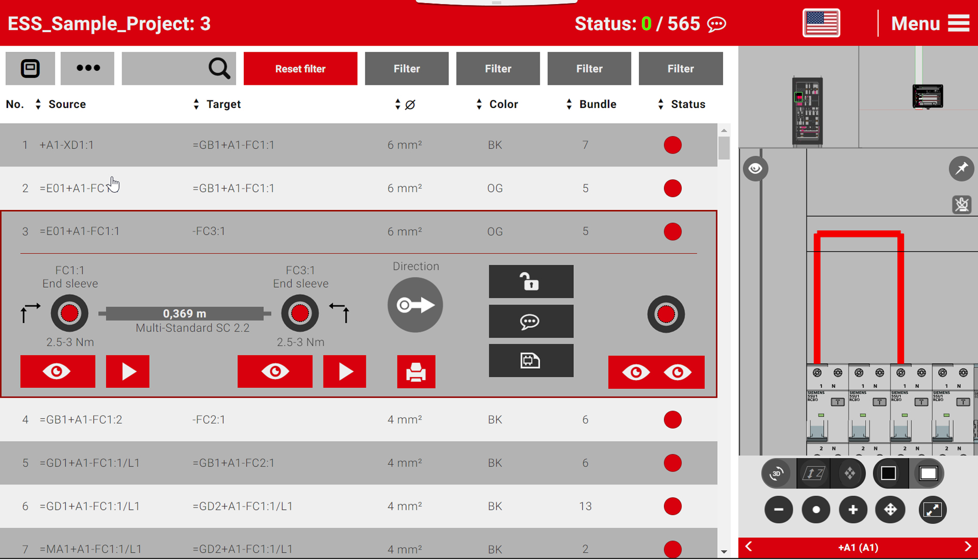
Task: Open the main Menu
Action: coord(930,24)
